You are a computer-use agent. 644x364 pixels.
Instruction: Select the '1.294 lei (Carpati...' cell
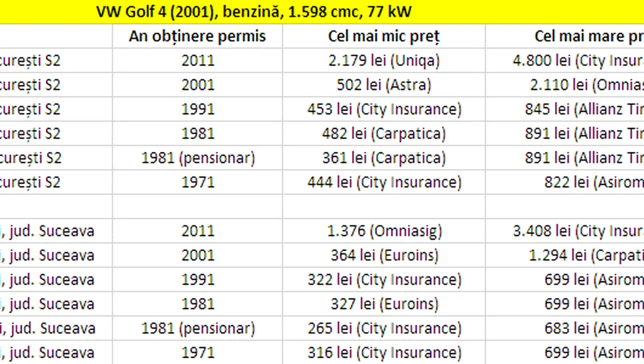coord(565,255)
